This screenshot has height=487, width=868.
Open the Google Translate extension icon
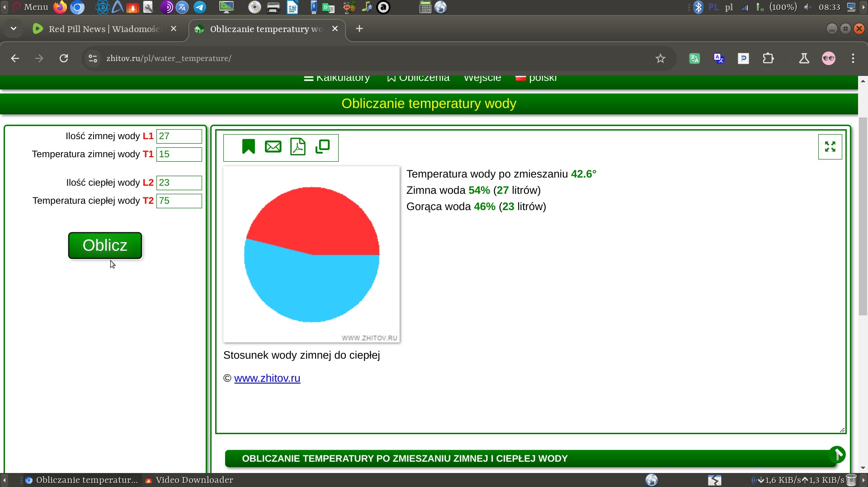719,58
